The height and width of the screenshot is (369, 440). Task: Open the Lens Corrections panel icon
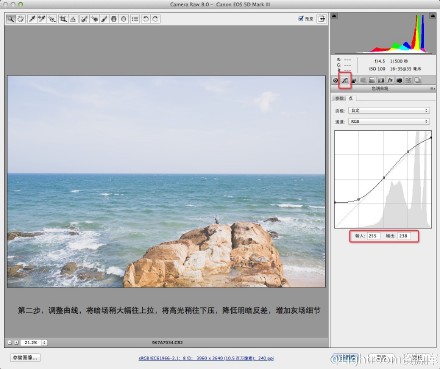click(x=381, y=80)
